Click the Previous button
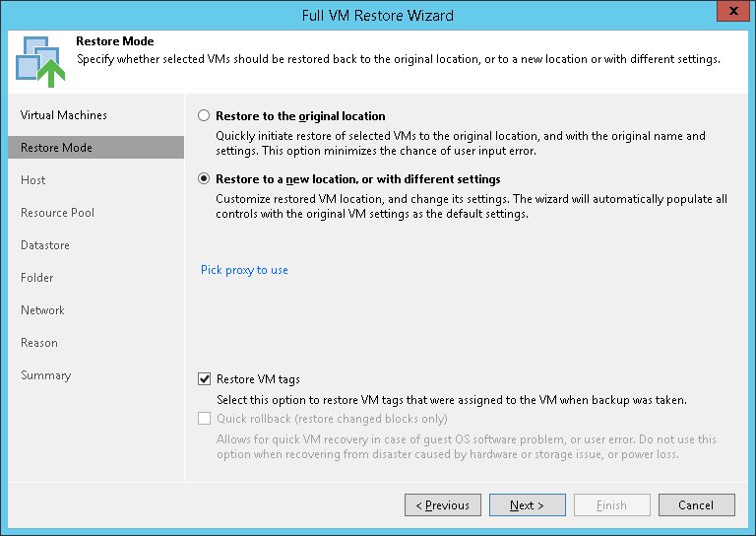Viewport: 756px width, 536px height. pyautogui.click(x=443, y=505)
